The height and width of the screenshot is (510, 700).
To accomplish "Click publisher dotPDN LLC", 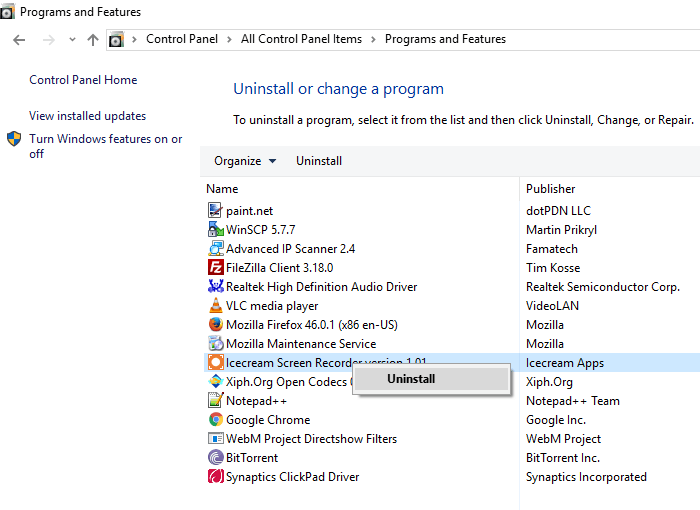I will [558, 211].
